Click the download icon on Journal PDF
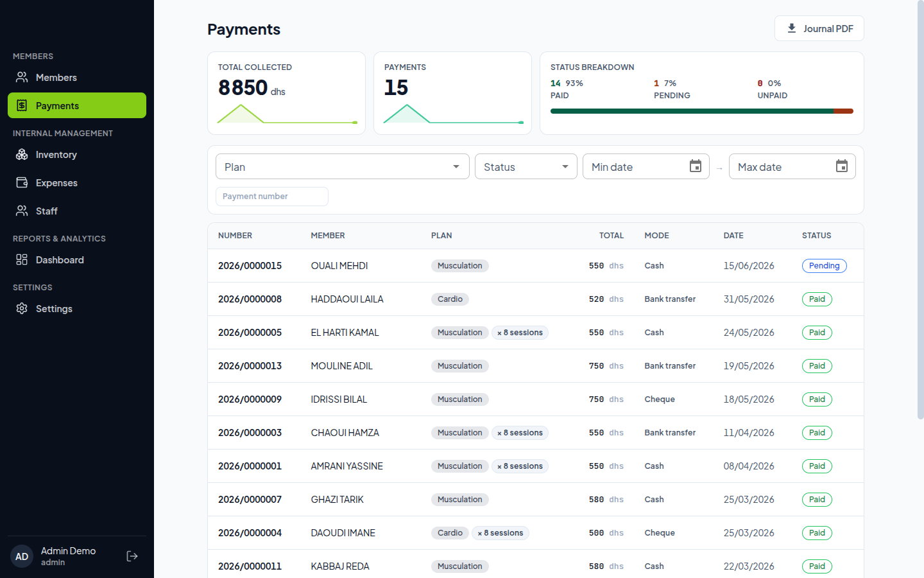 (792, 28)
